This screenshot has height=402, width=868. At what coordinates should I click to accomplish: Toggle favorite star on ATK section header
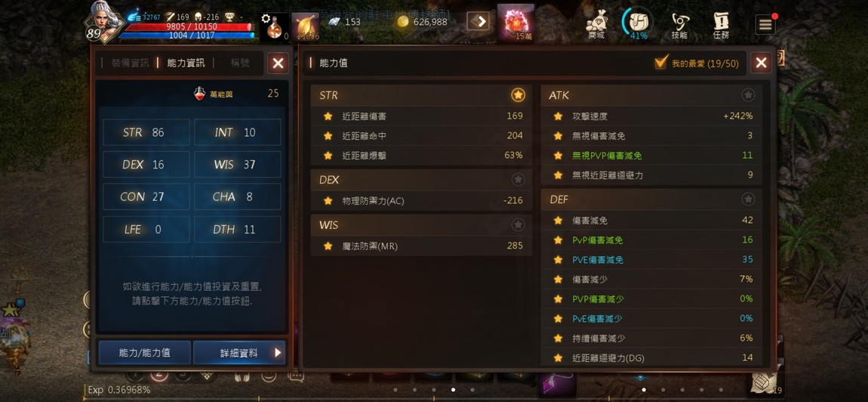pos(748,94)
